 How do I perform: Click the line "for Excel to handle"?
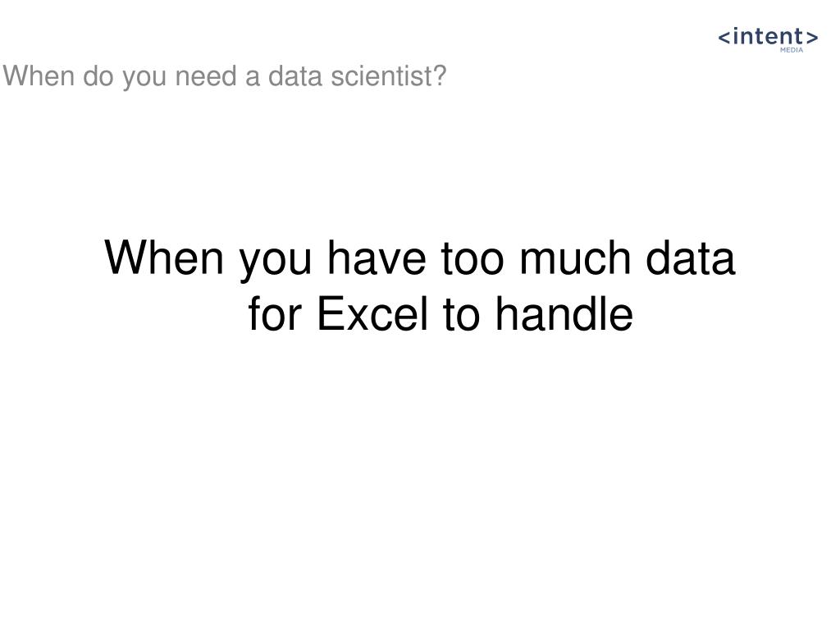(441, 315)
